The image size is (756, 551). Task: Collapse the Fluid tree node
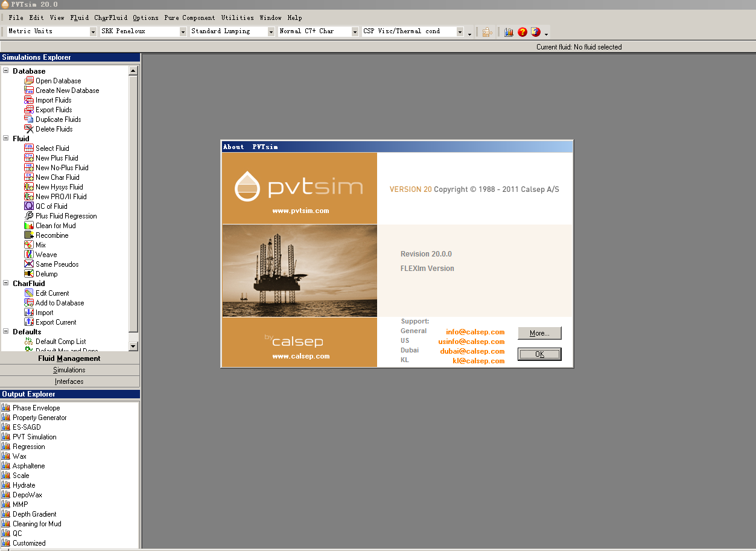6,138
